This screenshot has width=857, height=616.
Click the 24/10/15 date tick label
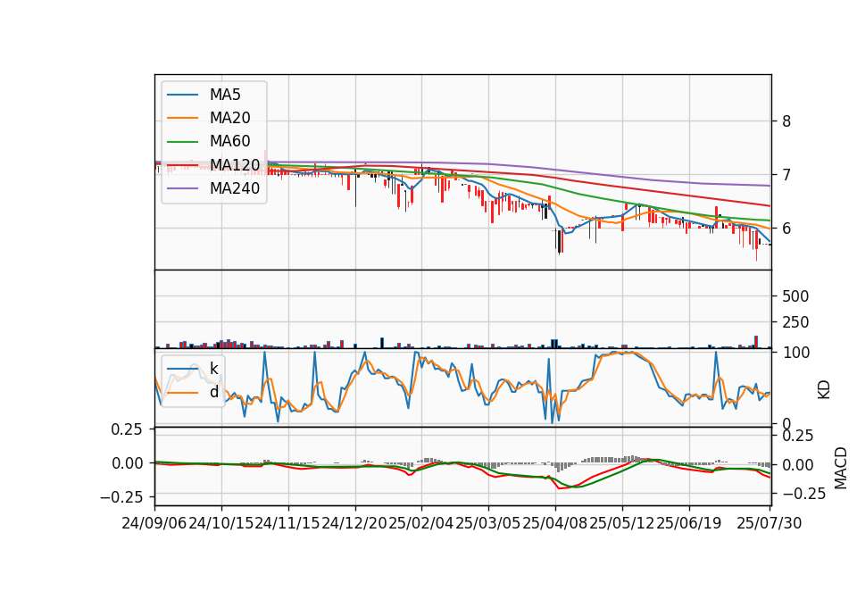click(221, 523)
